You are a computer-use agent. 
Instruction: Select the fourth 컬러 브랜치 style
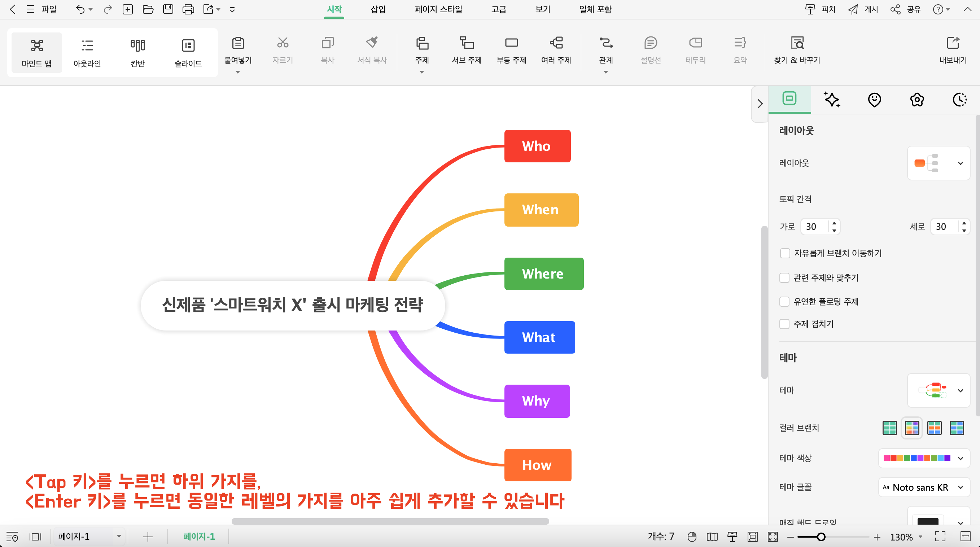(957, 428)
